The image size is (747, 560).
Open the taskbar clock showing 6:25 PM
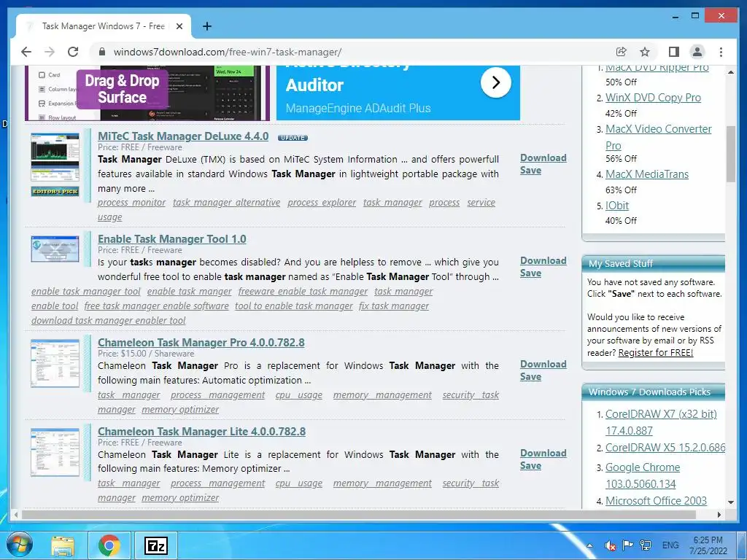[x=708, y=545]
